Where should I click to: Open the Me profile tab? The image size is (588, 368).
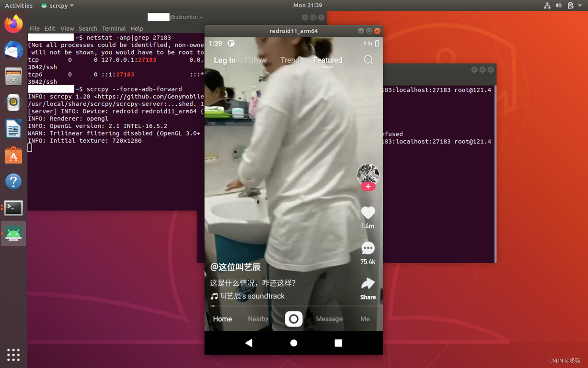[x=365, y=319]
